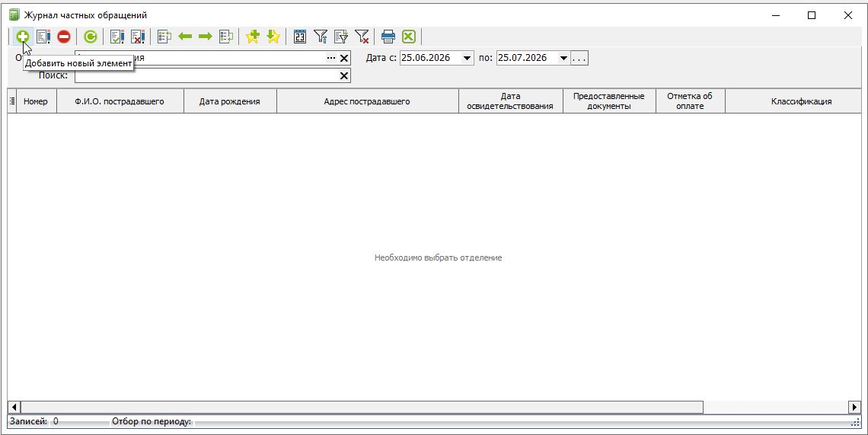Click the Адрес пострадавшего column header

click(x=367, y=101)
